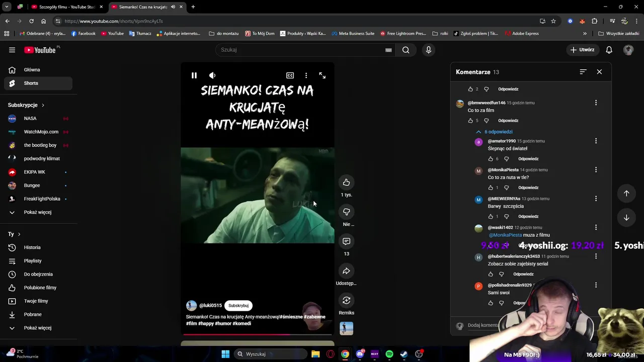Reply to @MIEWIERNYAs comment
Screen dimensions: 644x362
[528, 217]
